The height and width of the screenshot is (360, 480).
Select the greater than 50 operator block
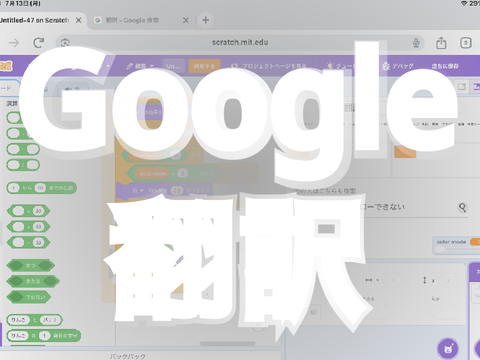(28, 211)
